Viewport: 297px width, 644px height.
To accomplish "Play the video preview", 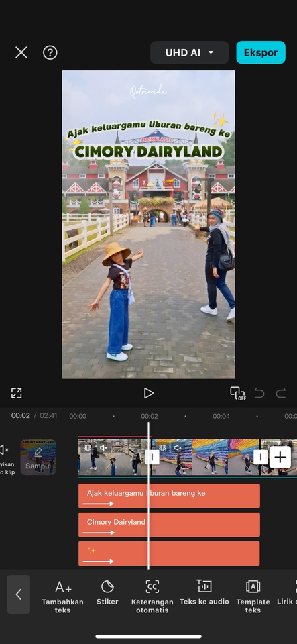I will point(149,393).
